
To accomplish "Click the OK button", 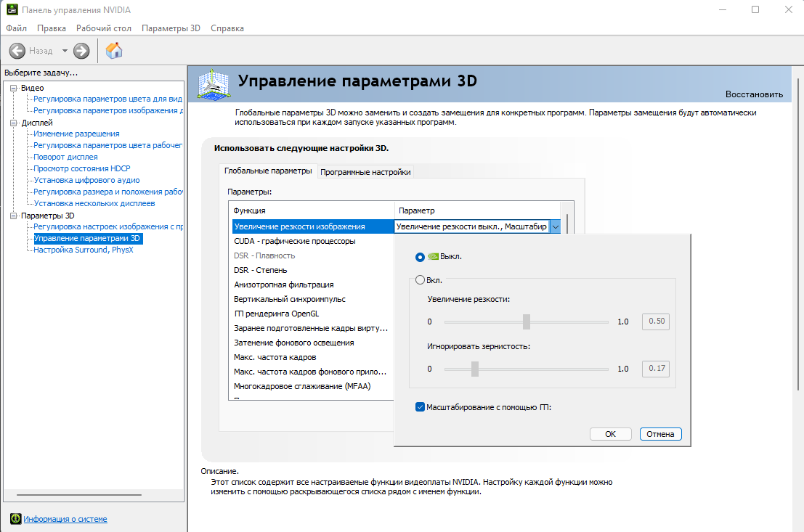I will (x=610, y=434).
